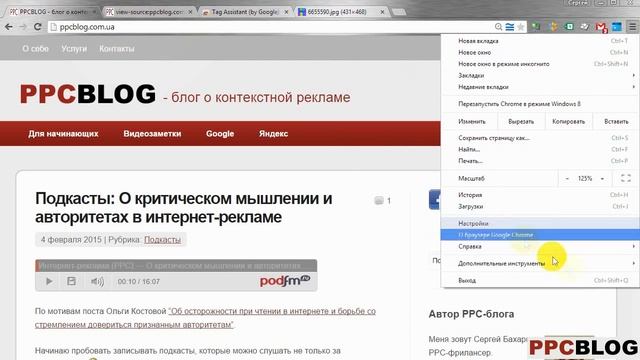Image resolution: width=640 pixels, height=360 pixels.
Task: Expand the 'Закладки' submenu
Action: tap(540, 75)
